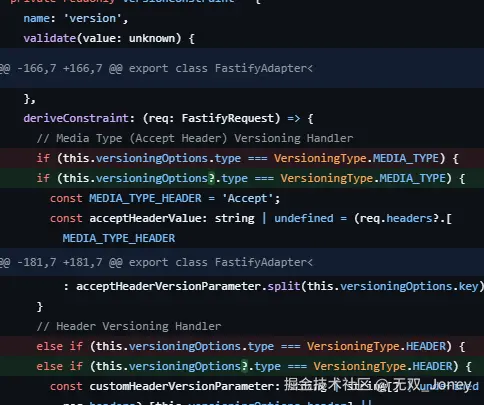Click the removed line with versioningOptions.type MEDIA_TYPE
Viewport: 484px width, 405px height.
click(x=242, y=158)
